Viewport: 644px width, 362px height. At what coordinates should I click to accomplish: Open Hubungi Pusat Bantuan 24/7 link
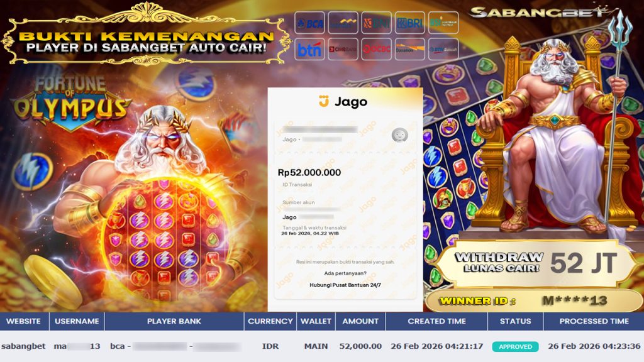click(x=345, y=285)
